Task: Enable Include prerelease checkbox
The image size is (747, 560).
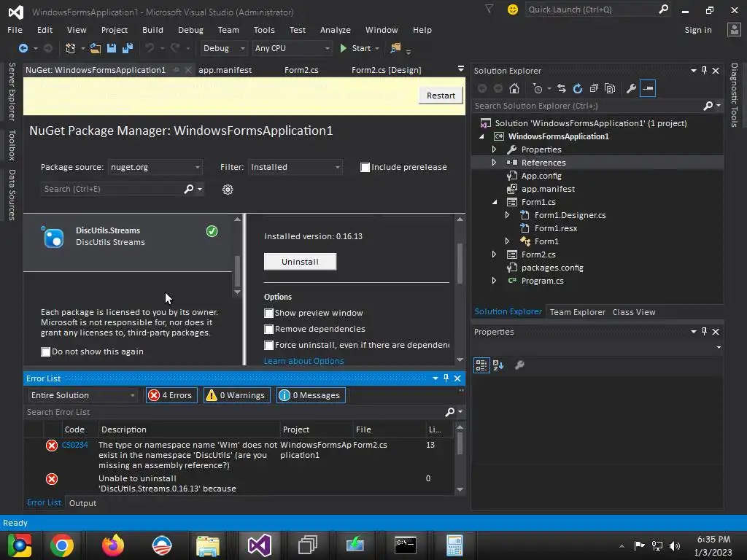Action: tap(365, 168)
